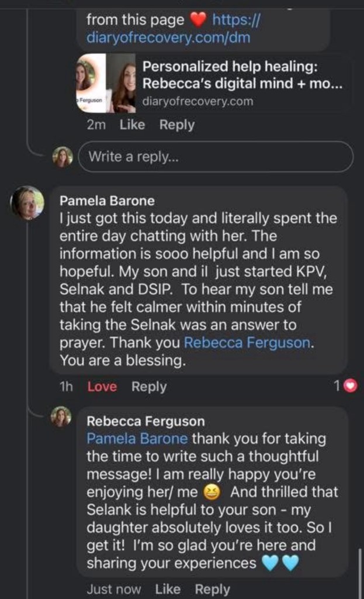Reply to Rebecca's Just now comment
The height and width of the screenshot is (599, 364).
pos(212,589)
